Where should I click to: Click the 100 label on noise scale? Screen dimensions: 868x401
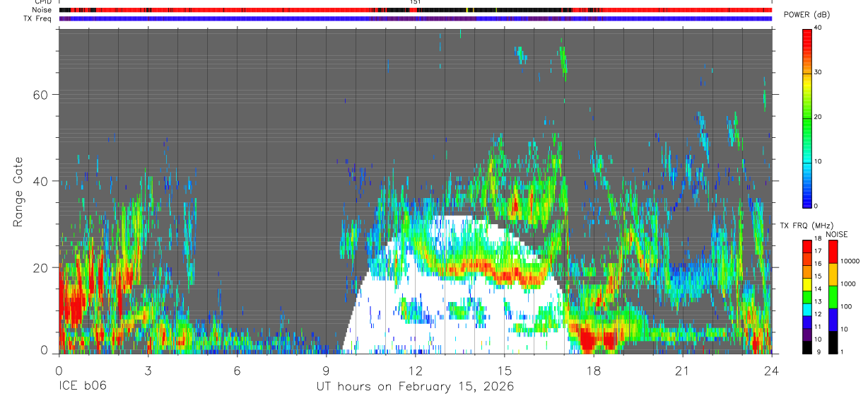pyautogui.click(x=846, y=306)
